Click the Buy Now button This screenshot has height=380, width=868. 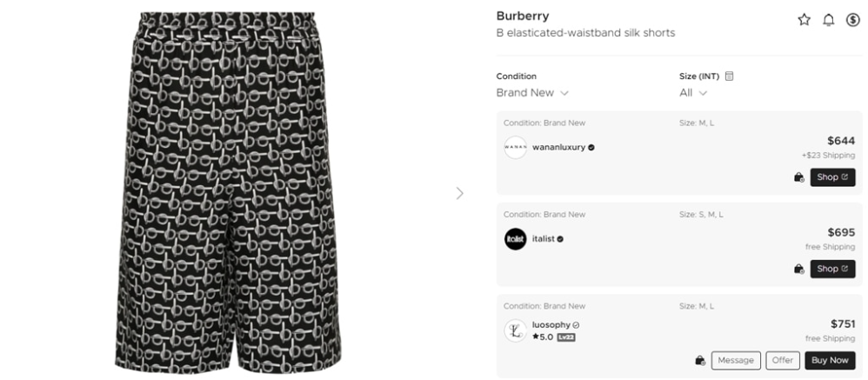tap(829, 360)
